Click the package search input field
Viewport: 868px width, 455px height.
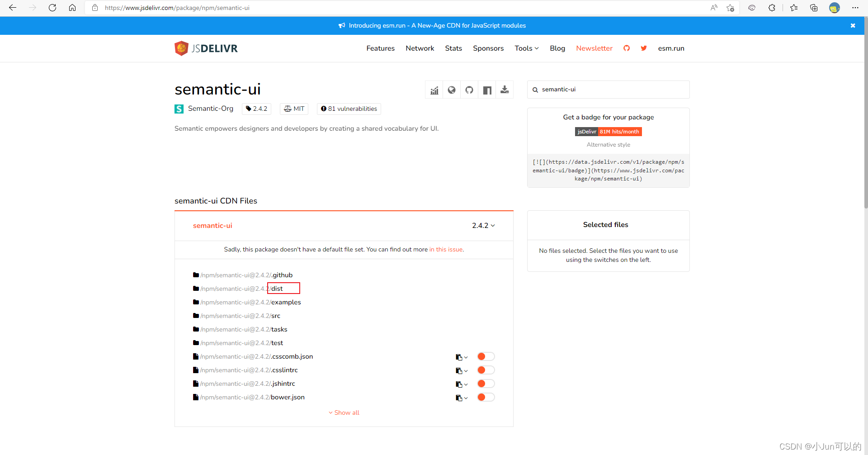coord(609,90)
